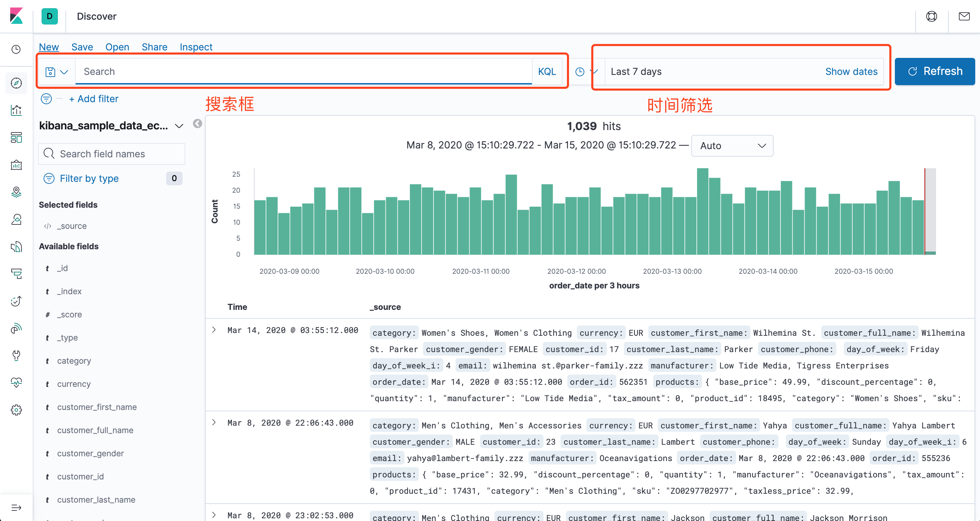This screenshot has width=980, height=521.
Task: Open Dev Tools via the wrench icon
Action: [16, 356]
